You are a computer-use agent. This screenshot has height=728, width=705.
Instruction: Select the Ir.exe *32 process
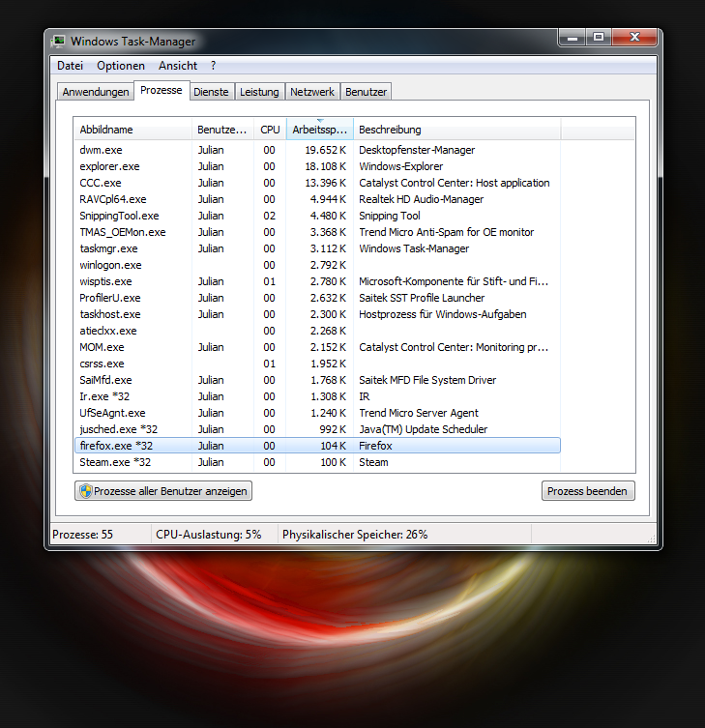[317, 396]
